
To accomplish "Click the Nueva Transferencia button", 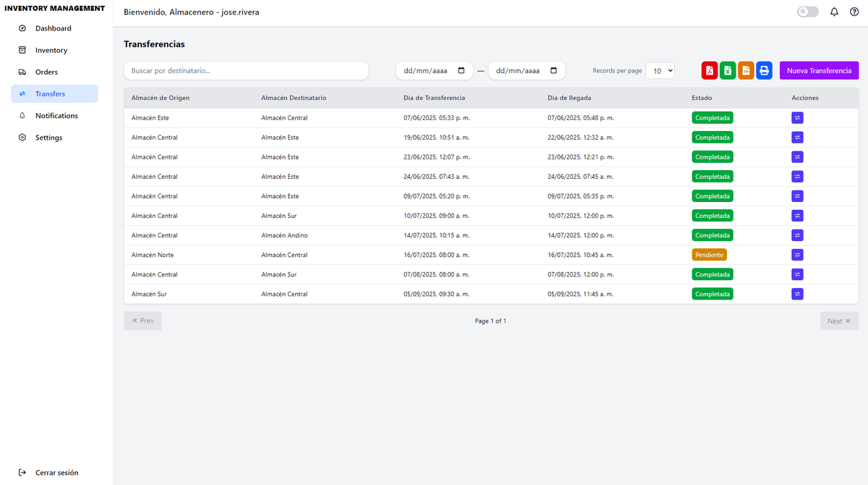I will (819, 70).
